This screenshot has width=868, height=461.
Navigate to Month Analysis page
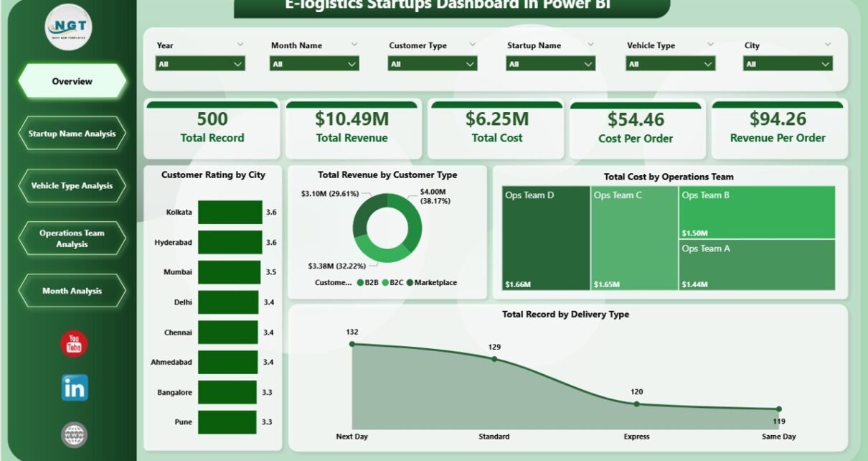[x=72, y=291]
